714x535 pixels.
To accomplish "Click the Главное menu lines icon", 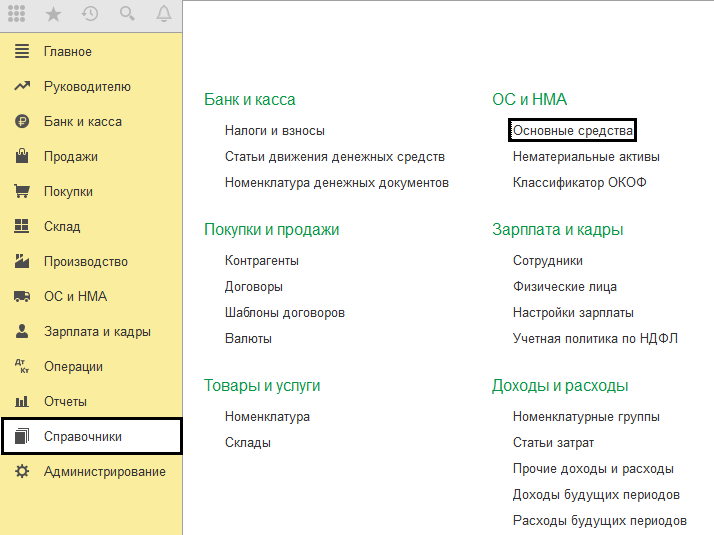I will [x=22, y=51].
